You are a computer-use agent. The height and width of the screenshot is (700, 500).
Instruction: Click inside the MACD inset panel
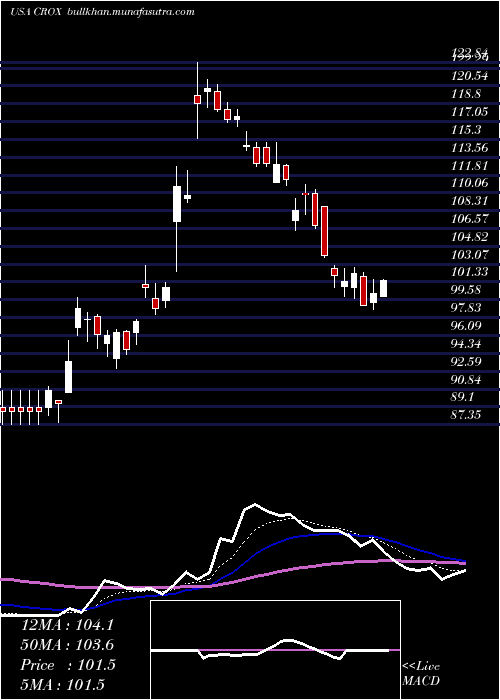click(275, 650)
